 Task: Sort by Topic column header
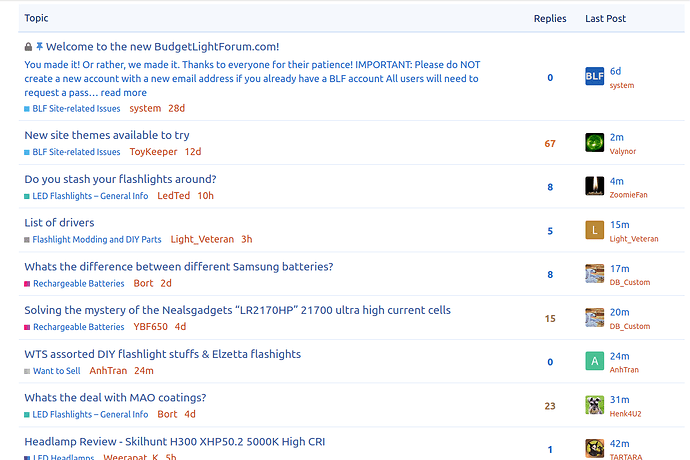[36, 18]
